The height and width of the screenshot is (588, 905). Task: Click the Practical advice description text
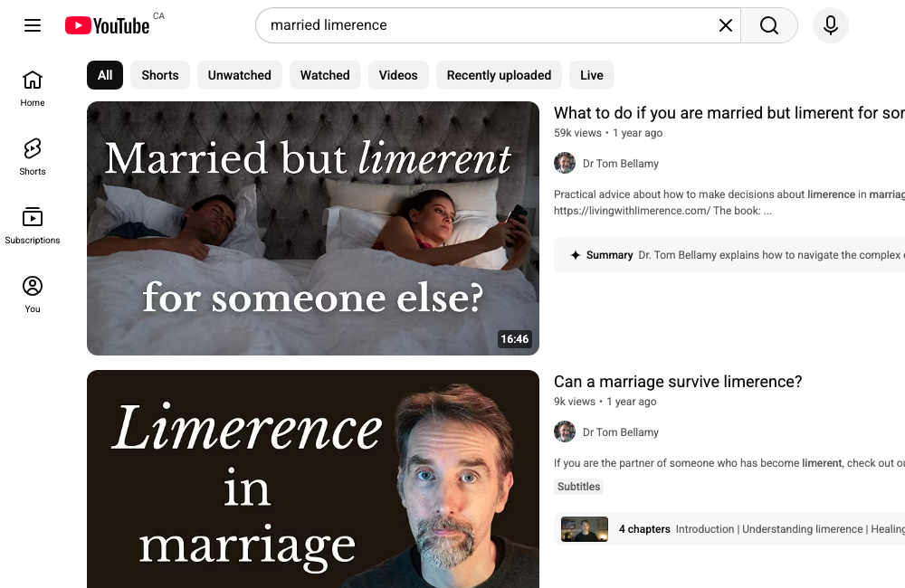(729, 203)
